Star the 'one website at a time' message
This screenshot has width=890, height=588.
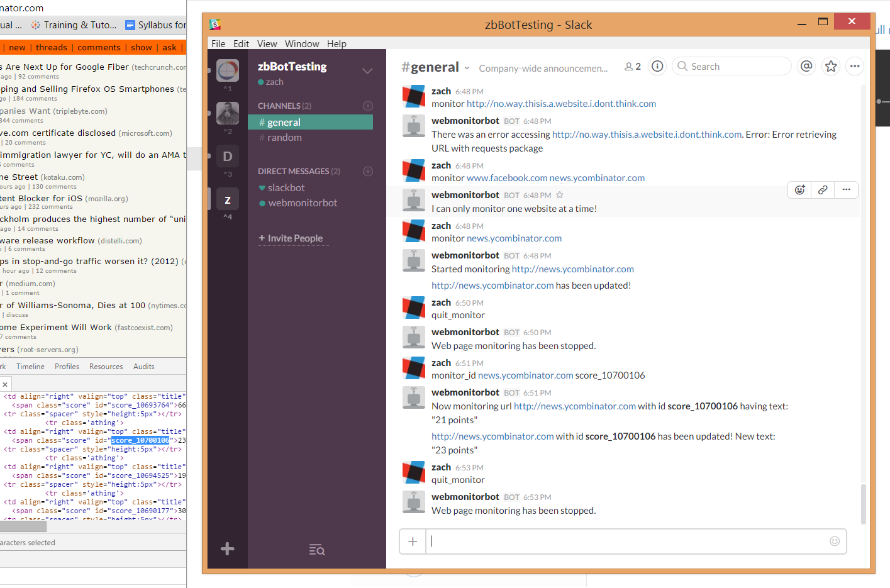(560, 195)
